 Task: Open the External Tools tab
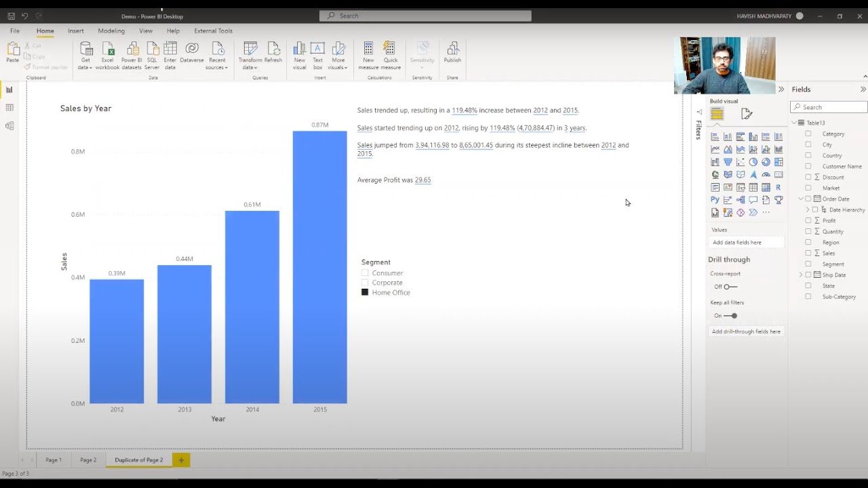tap(213, 30)
